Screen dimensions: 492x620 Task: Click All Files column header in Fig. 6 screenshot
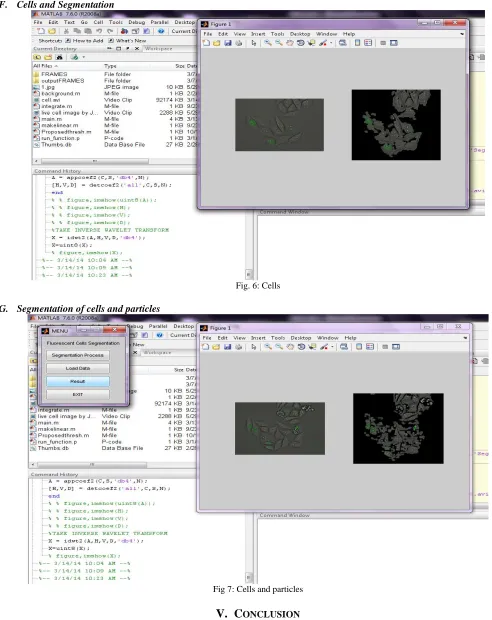[x=45, y=66]
